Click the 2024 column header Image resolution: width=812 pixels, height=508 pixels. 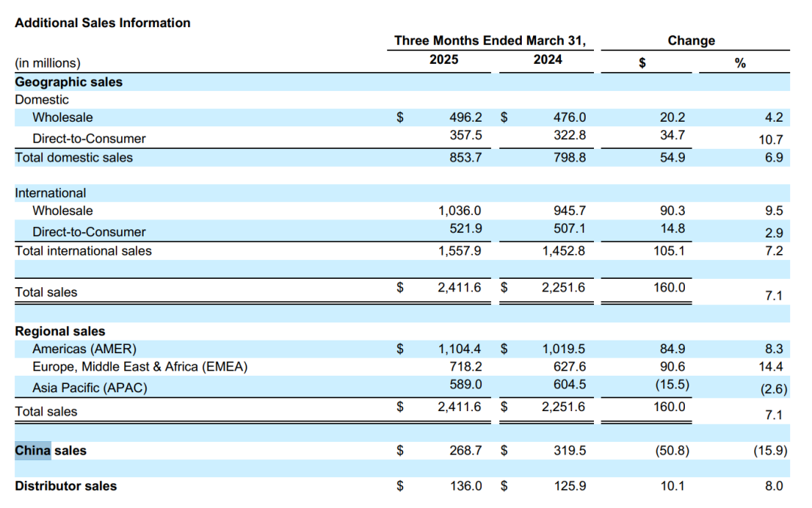click(x=547, y=59)
